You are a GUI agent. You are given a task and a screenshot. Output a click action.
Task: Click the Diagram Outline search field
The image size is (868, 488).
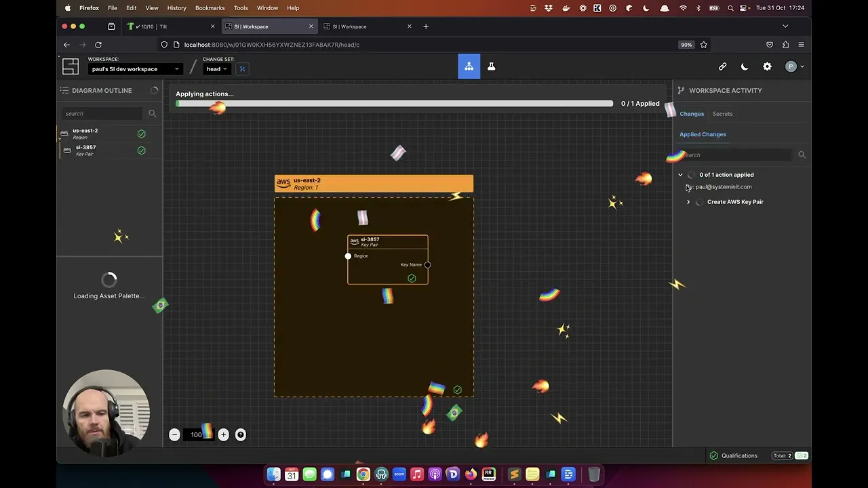click(102, 114)
